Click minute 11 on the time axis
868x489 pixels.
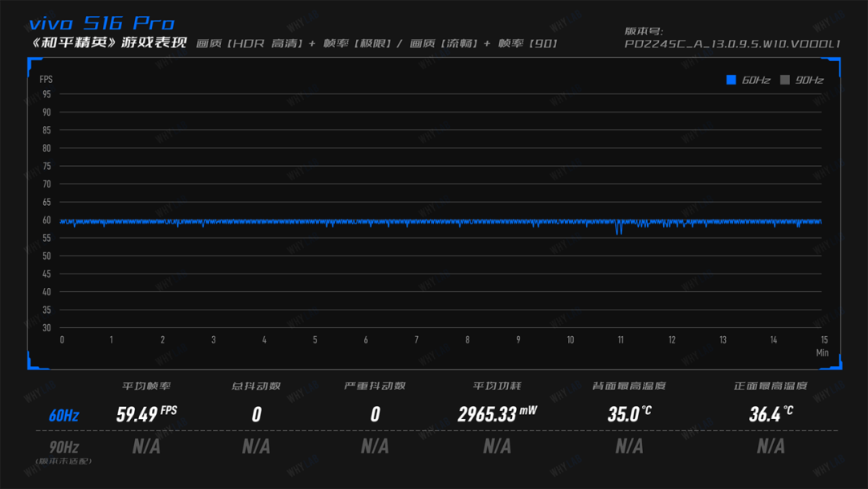coord(620,340)
